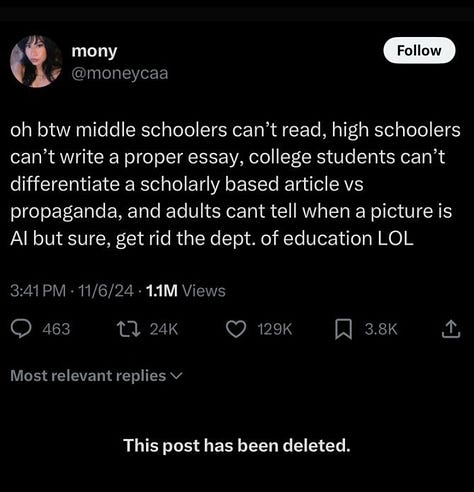Click the 3:41 PM timestamp
The width and height of the screenshot is (474, 492).
coord(38,291)
